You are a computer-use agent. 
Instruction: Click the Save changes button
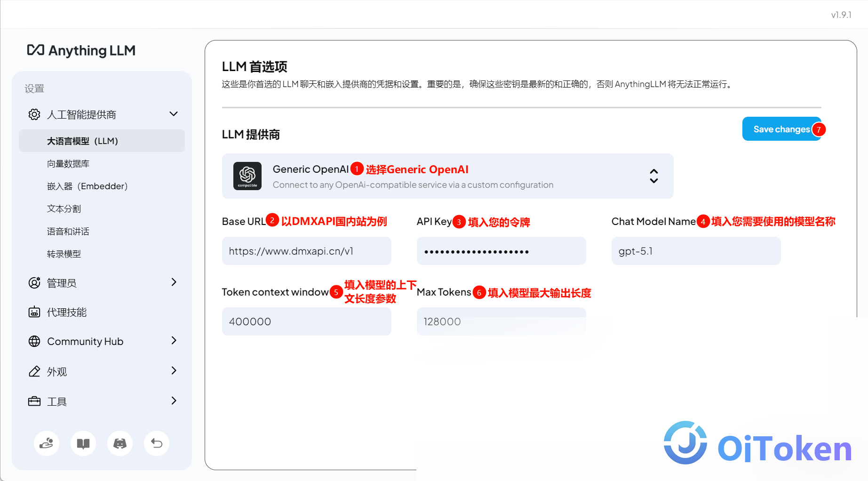(781, 129)
